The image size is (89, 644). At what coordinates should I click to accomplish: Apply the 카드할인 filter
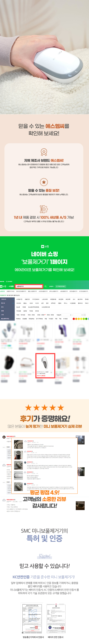click(51, 319)
